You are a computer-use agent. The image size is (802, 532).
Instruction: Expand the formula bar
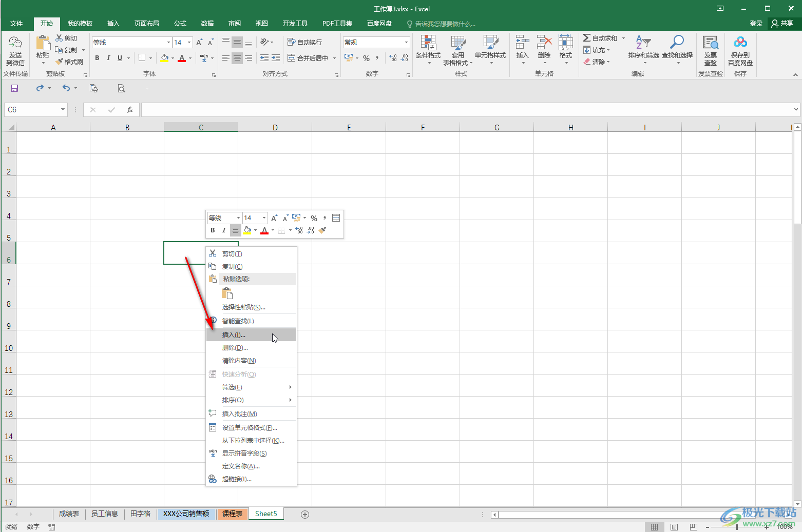pos(796,109)
